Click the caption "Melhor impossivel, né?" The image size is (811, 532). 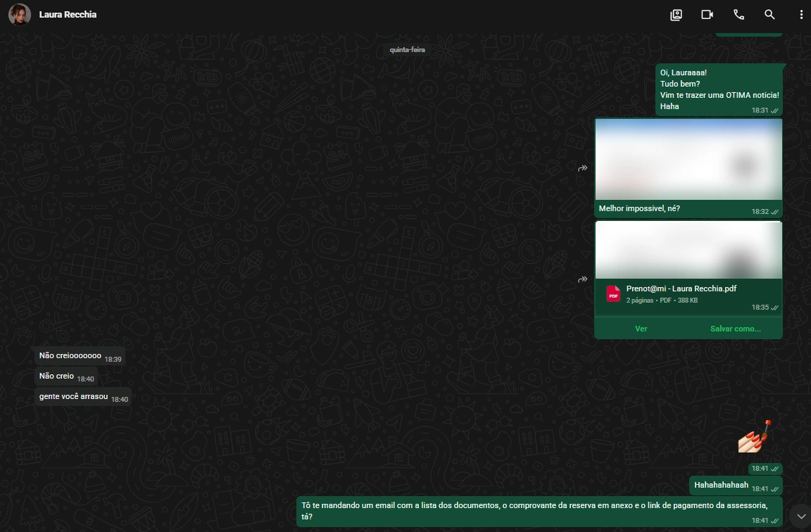639,208
